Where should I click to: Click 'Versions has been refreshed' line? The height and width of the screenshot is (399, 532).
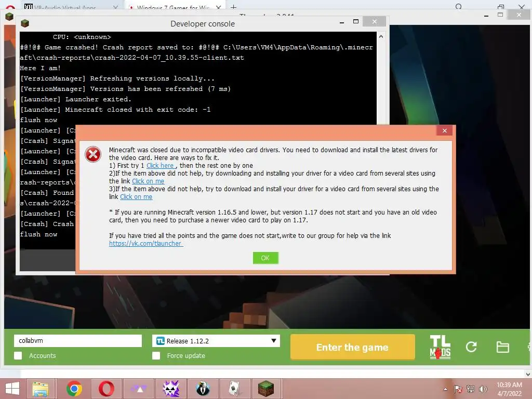coord(126,88)
